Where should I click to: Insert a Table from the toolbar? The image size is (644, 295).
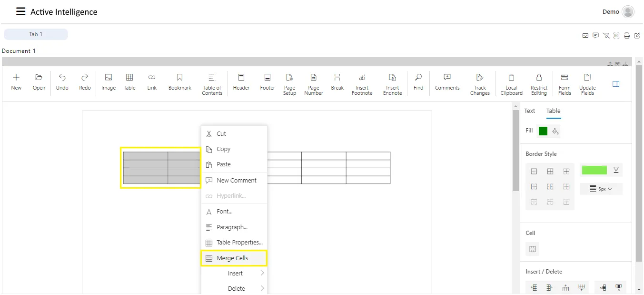(x=129, y=81)
